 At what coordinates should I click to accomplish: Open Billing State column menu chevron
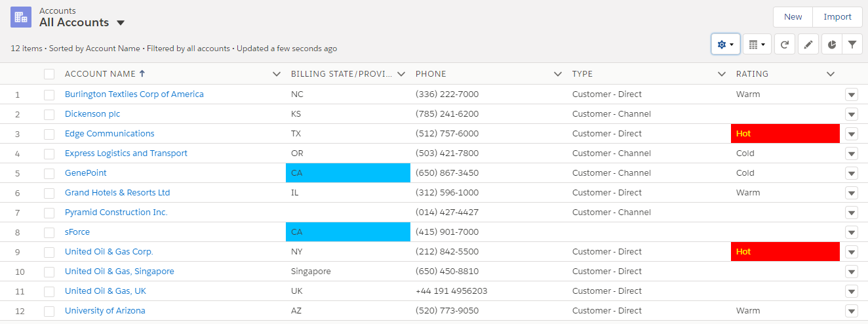(x=401, y=74)
